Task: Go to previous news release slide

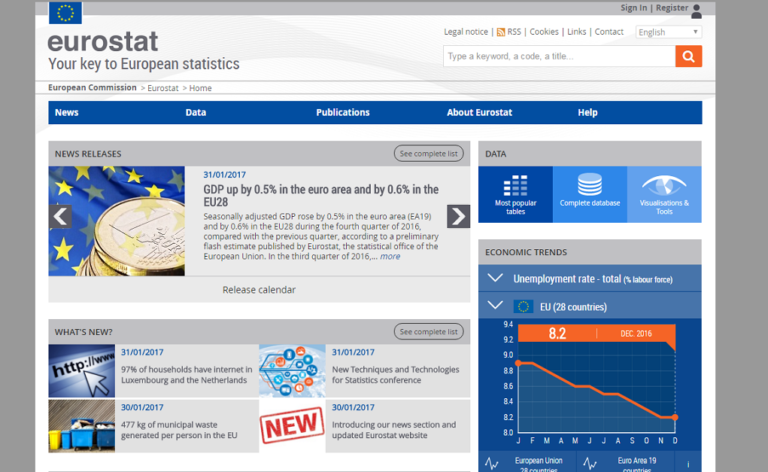Action: click(60, 216)
